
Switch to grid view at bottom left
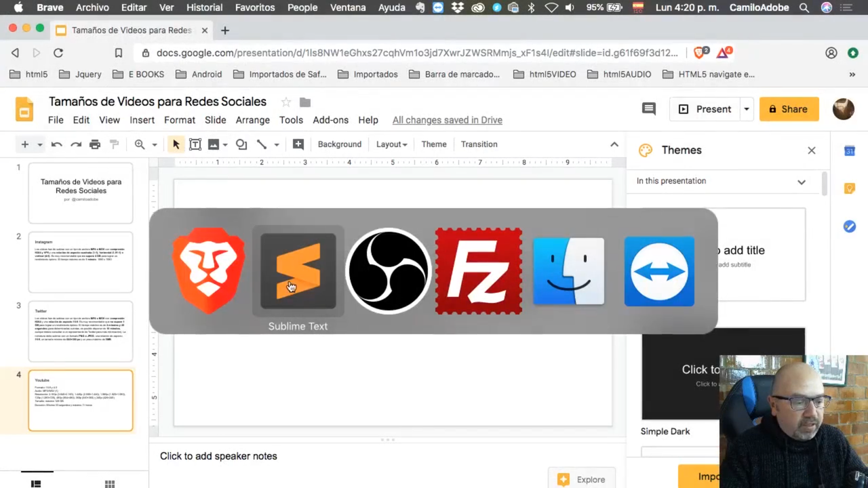tap(110, 483)
